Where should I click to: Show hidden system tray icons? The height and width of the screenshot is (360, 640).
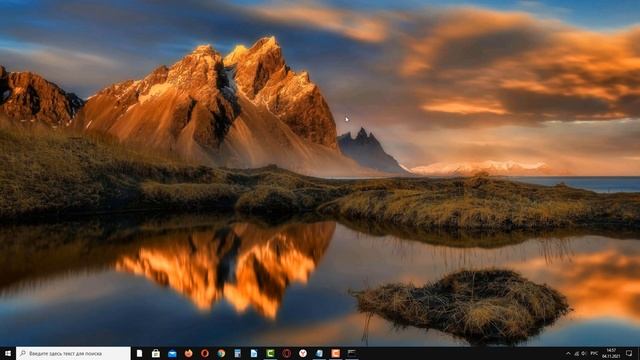(568, 353)
